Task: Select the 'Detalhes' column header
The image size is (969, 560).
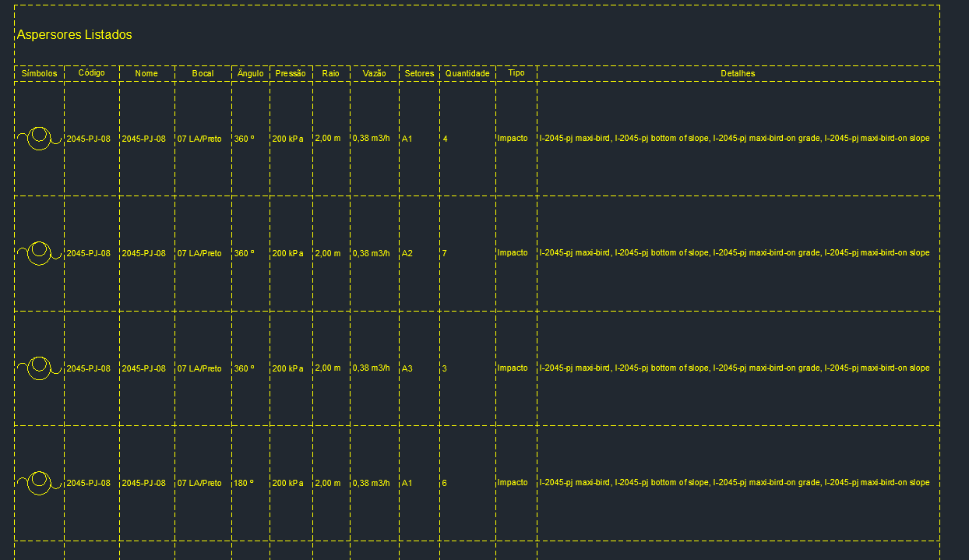Action: pyautogui.click(x=738, y=73)
